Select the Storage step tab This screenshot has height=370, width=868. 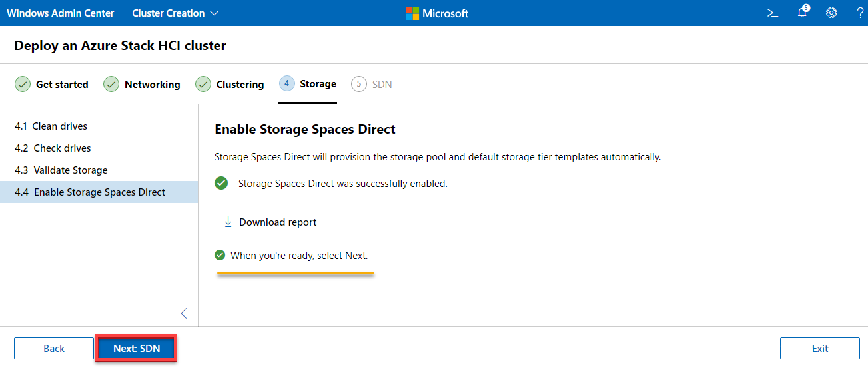(308, 84)
